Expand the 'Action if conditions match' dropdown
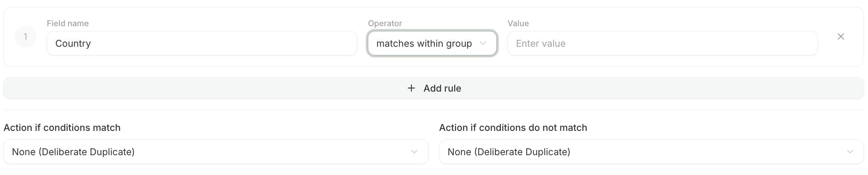Image resolution: width=868 pixels, height=175 pixels. [216, 152]
